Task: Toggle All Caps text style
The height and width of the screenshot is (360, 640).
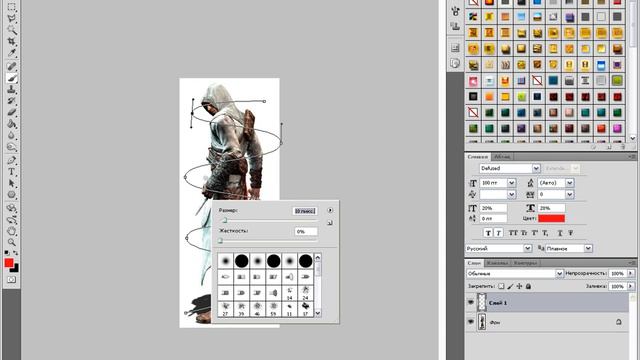Action: pyautogui.click(x=513, y=233)
